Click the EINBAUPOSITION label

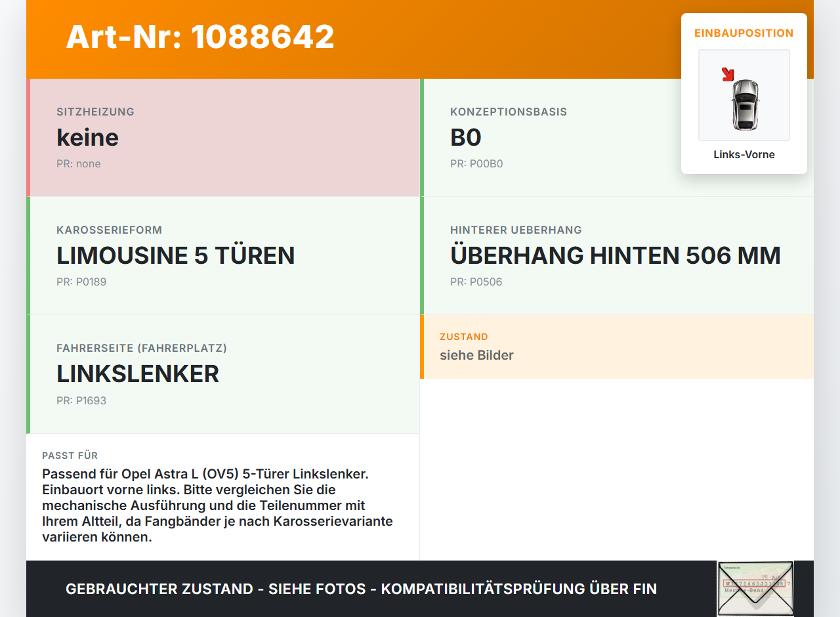(x=744, y=33)
